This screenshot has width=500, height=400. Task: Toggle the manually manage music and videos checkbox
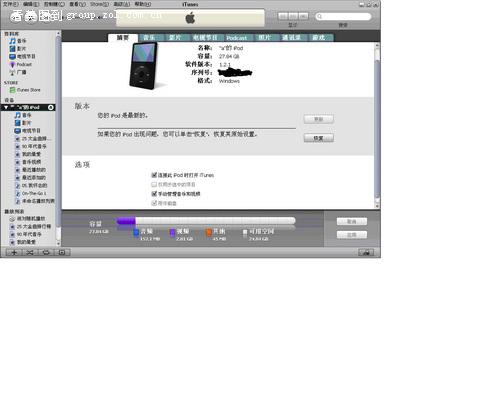point(154,193)
